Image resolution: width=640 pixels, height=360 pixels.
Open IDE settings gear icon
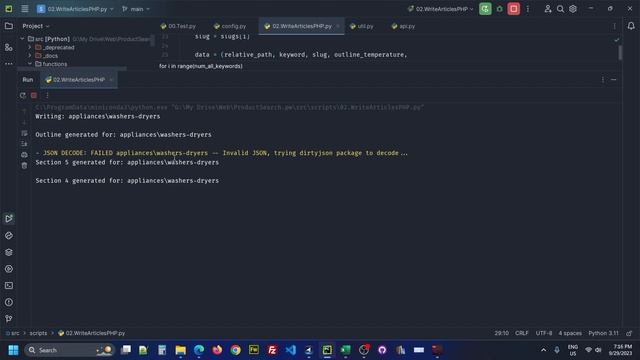(573, 9)
